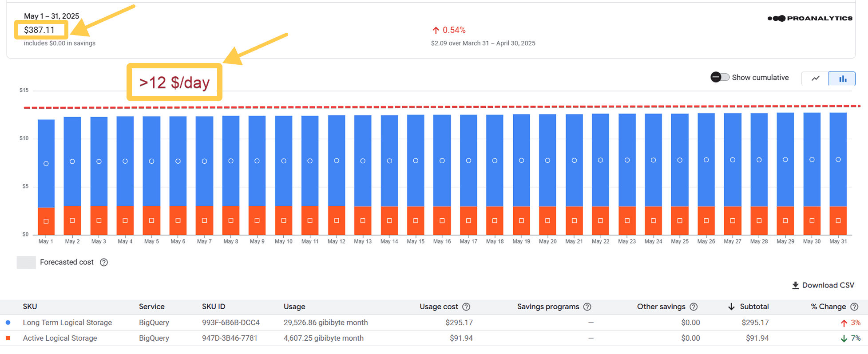Open Savings programs help icon

click(587, 307)
